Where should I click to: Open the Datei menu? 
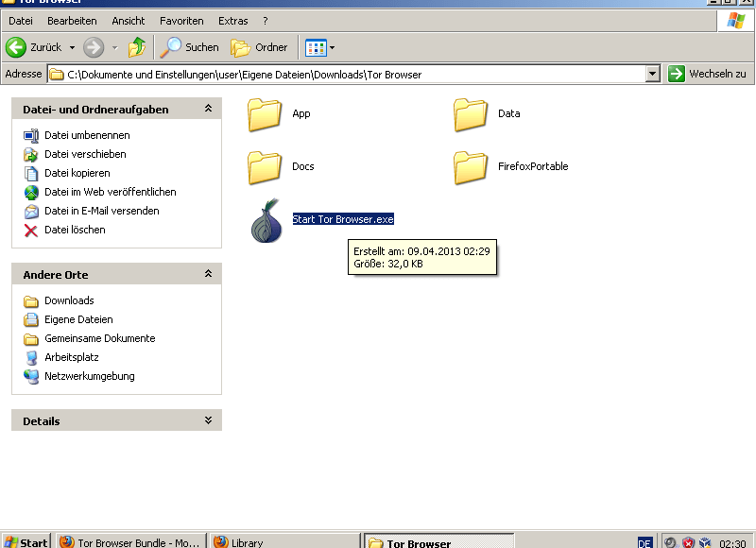click(21, 21)
